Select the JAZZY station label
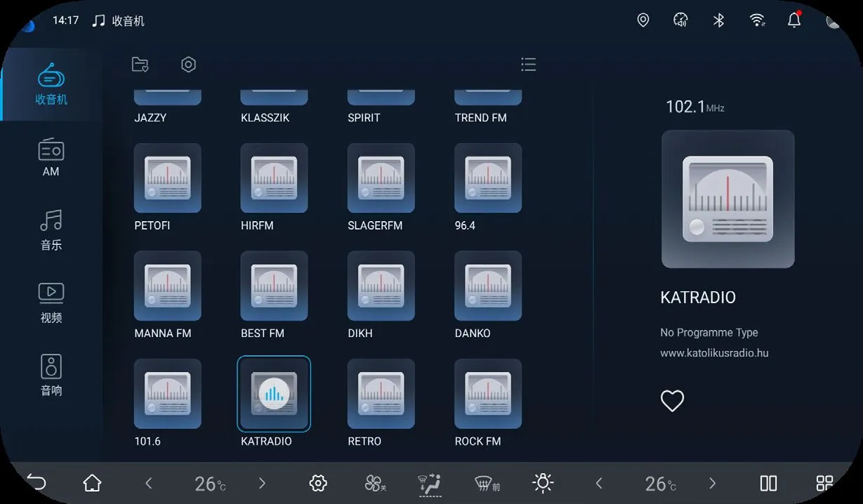This screenshot has height=504, width=863. tap(150, 118)
